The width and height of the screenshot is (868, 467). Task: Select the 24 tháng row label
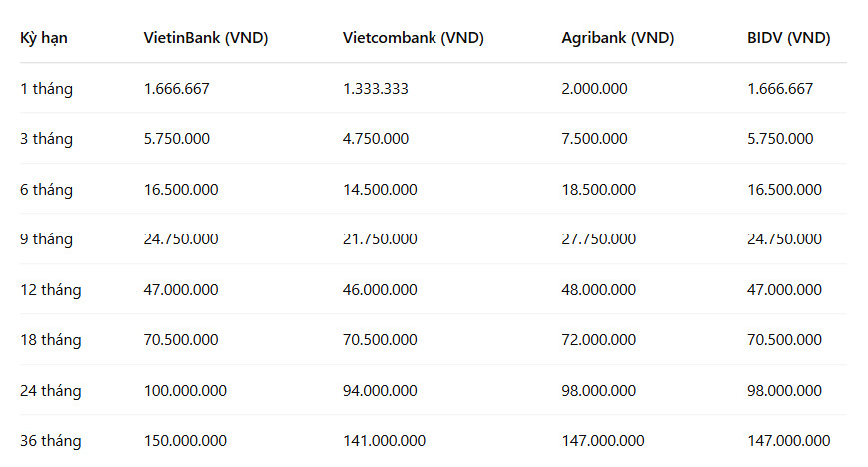(x=51, y=391)
